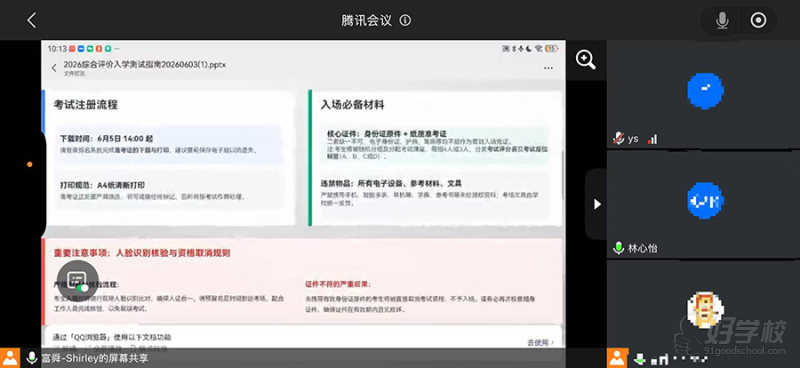Open meeting info icon beside 腾讯会议

pyautogui.click(x=406, y=20)
